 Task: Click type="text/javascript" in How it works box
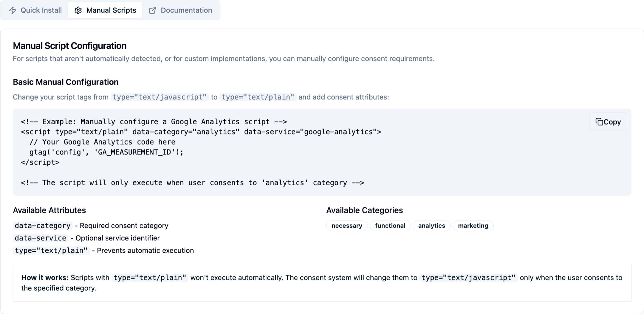coord(468,278)
